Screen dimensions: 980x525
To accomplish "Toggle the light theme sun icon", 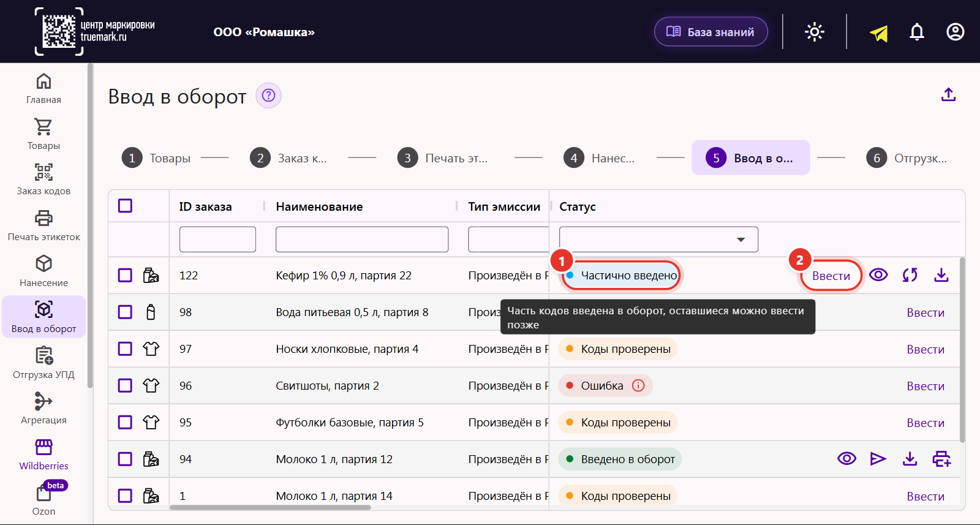I will tap(814, 32).
